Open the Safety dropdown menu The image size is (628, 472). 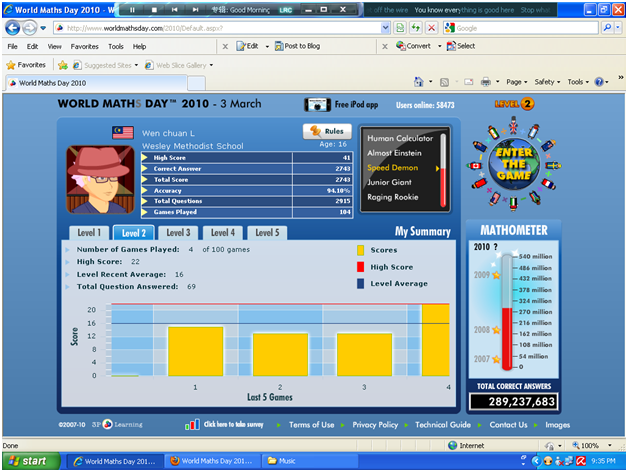coord(547,82)
